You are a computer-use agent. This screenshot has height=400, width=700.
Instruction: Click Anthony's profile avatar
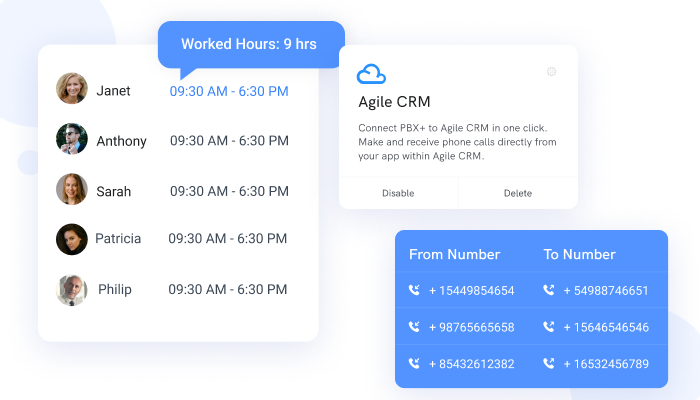click(72, 139)
